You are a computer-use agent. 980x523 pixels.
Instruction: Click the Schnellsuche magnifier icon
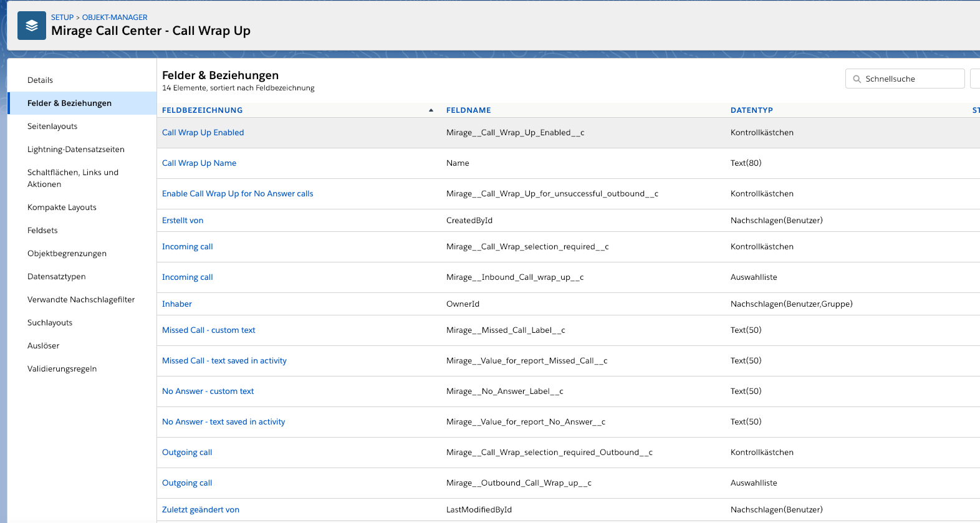point(857,79)
